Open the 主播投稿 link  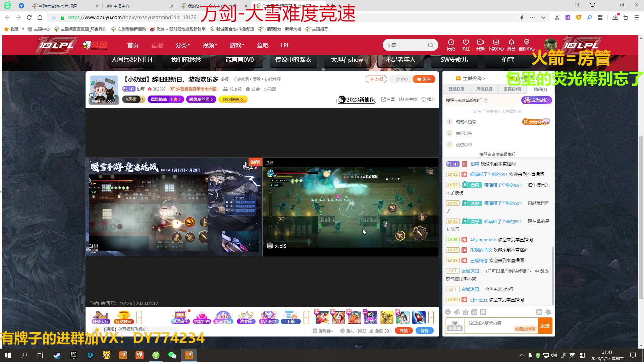pyautogui.click(x=470, y=78)
